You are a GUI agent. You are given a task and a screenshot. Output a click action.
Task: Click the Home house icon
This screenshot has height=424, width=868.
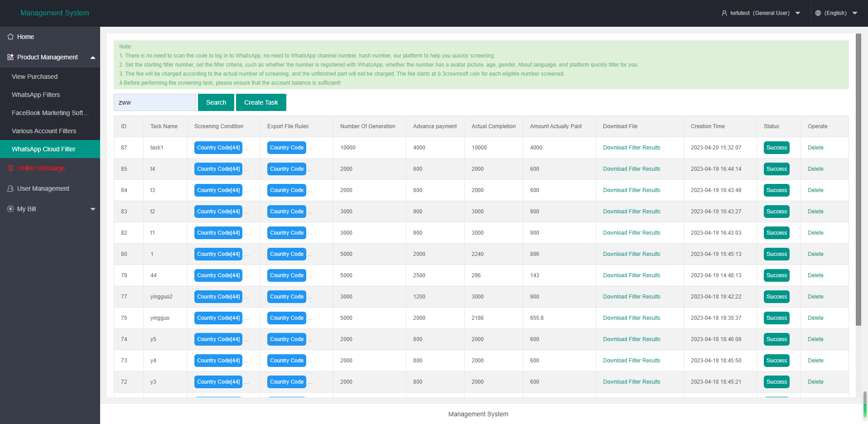pyautogui.click(x=10, y=37)
